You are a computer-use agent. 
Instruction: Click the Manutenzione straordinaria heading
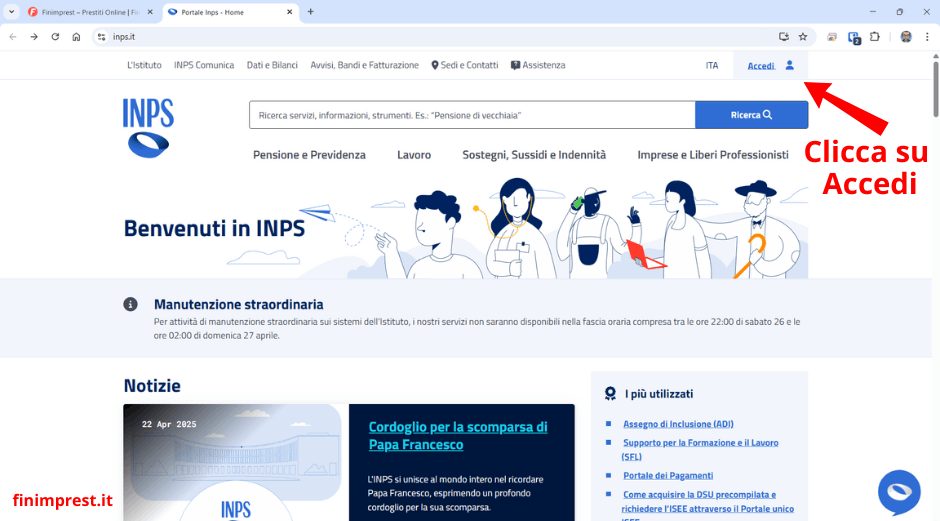pos(239,305)
